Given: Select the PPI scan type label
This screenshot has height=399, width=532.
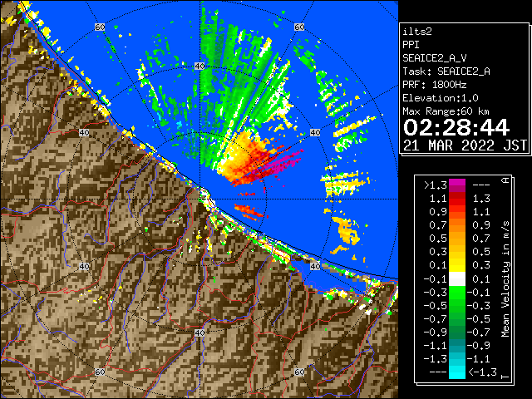Looking at the screenshot, I should tap(411, 45).
